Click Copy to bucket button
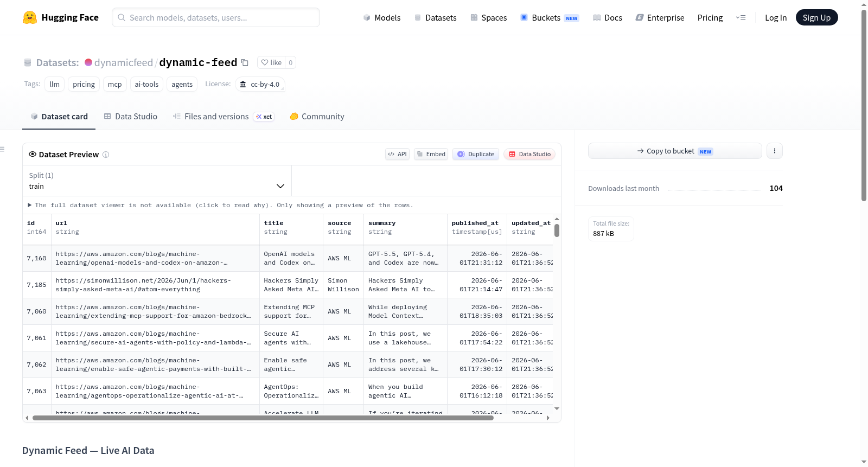868x467 pixels. tap(675, 151)
